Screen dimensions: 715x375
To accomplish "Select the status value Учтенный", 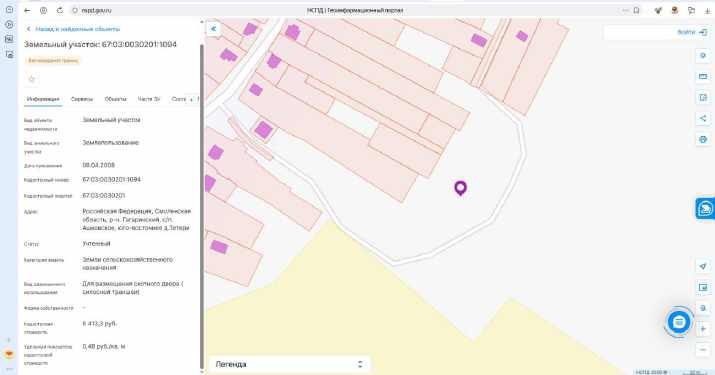I will [x=96, y=244].
